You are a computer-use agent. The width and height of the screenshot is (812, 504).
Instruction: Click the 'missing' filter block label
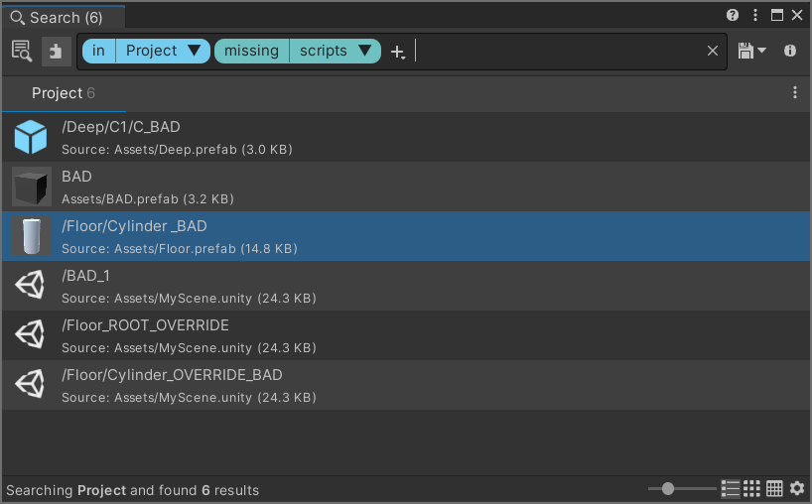[x=252, y=51]
